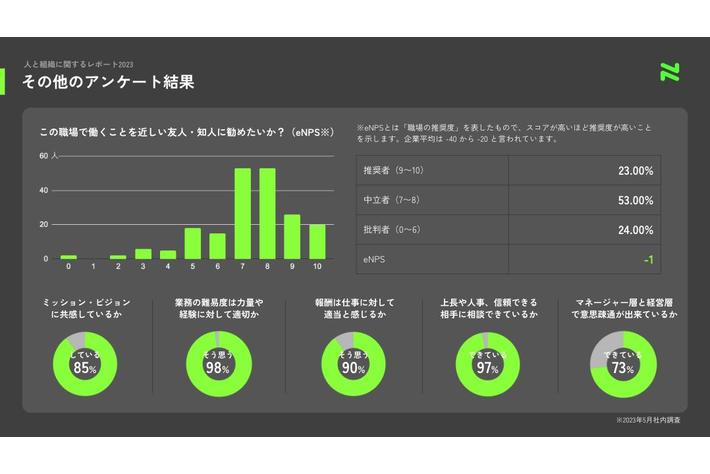This screenshot has height=474, width=710.
Task: Click the 23.00% value cell
Action: click(636, 171)
